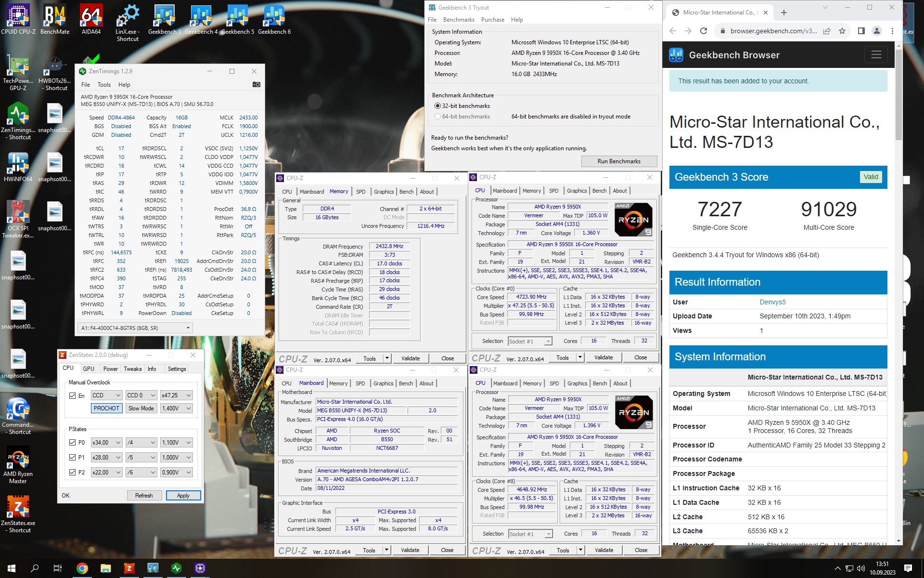This screenshot has width=924, height=578.
Task: Launch Geekbench 3 desktop icon
Action: (x=165, y=20)
